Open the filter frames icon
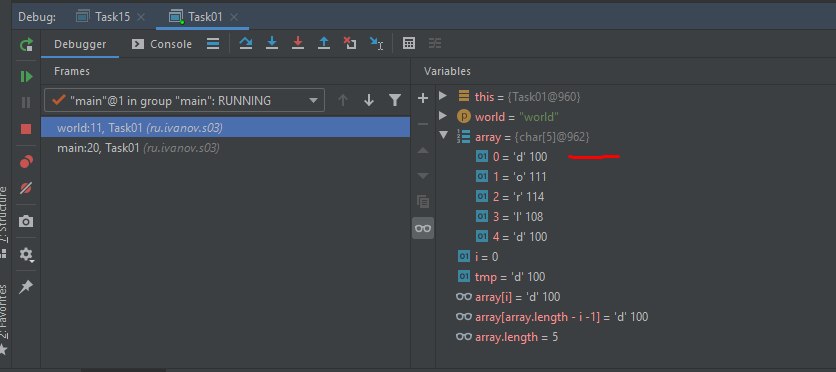 point(395,100)
